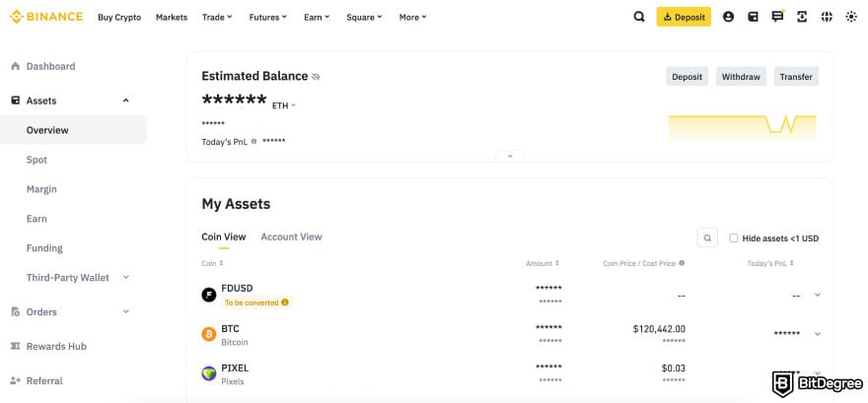Search assets with the magnifier button
The height and width of the screenshot is (403, 868).
pos(707,237)
